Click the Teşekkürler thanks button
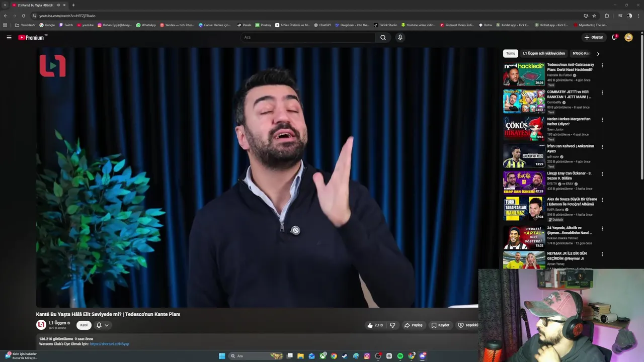The image size is (644, 362). pos(468,325)
